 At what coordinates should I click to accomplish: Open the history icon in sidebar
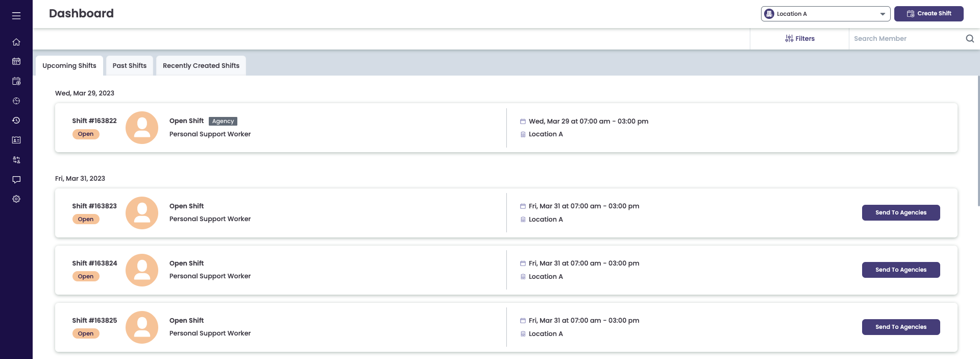coord(16,121)
